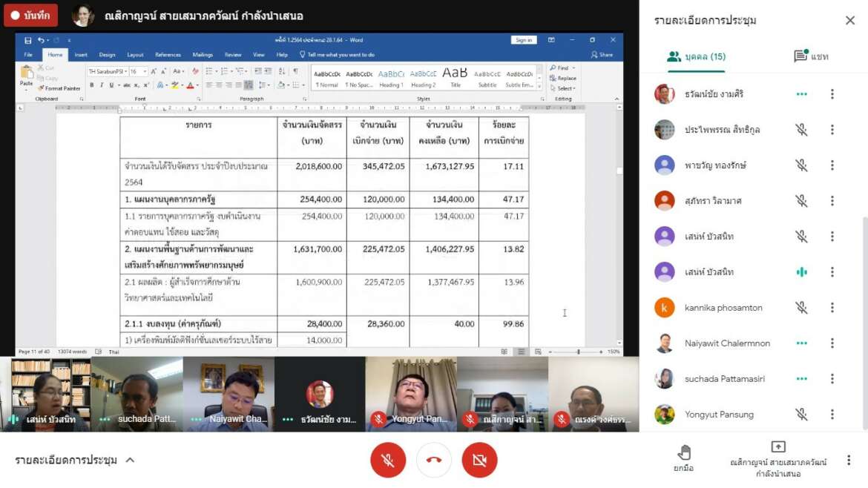Click muted mic icon for พายวัญ ทองรักษ์
Image resolution: width=868 pixels, height=488 pixels.
pos(801,165)
